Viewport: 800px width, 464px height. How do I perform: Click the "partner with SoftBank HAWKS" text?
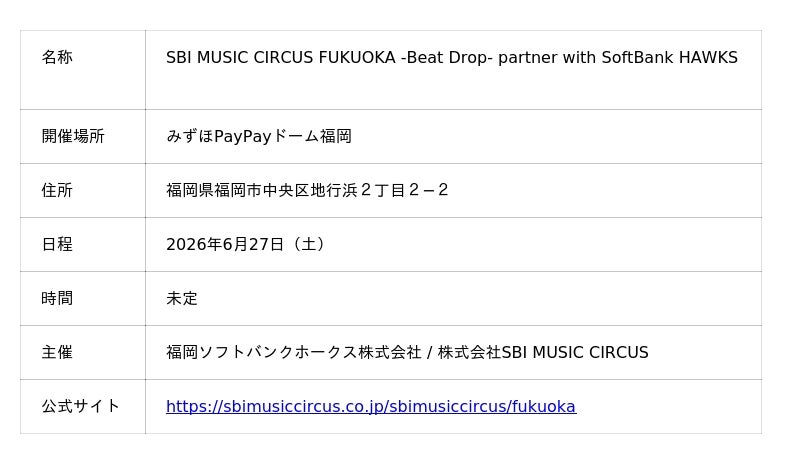click(x=618, y=58)
